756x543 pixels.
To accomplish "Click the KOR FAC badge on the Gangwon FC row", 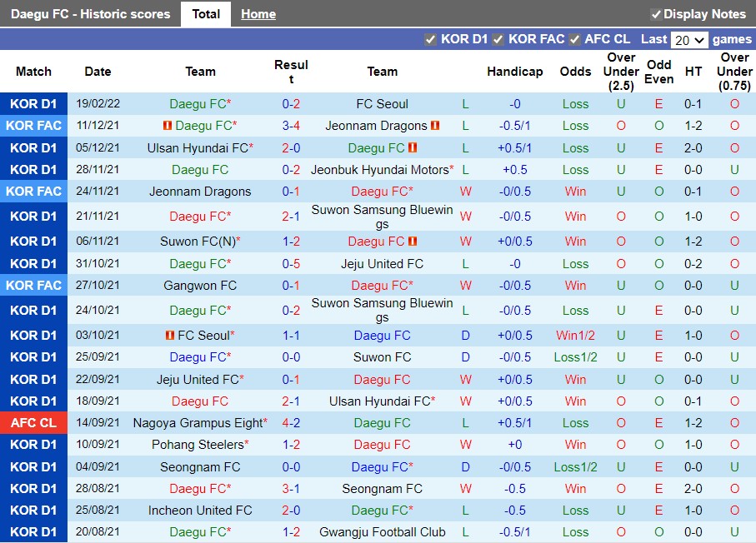I will tap(34, 285).
